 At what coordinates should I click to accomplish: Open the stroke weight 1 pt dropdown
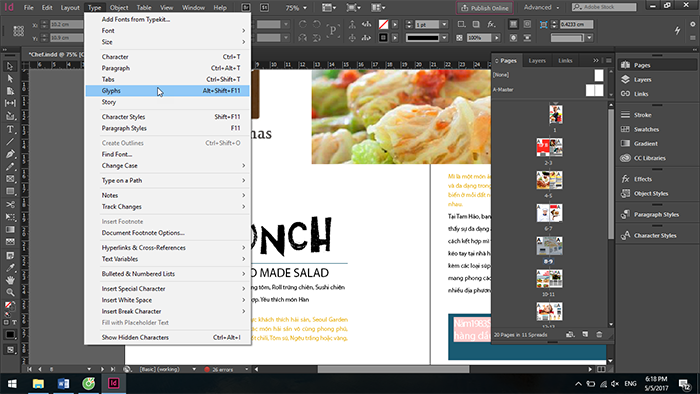click(x=444, y=25)
